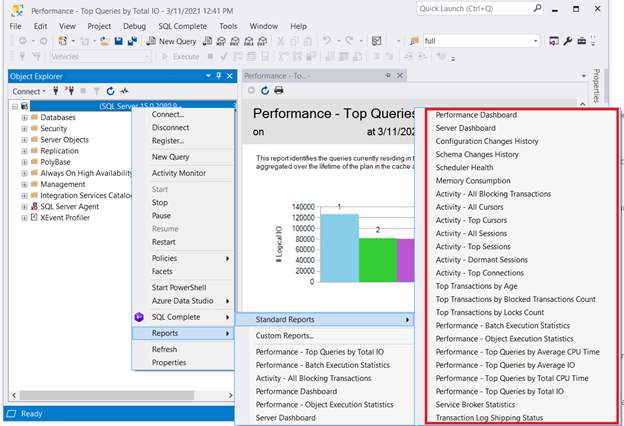Screen dimensions: 624x426
Task: Open the Vehicles database dropdown
Action: pyautogui.click(x=147, y=57)
